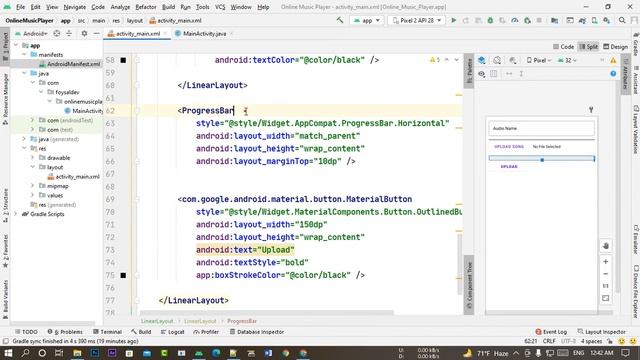The width and height of the screenshot is (640, 360).
Task: Open the Build menu
Action: pos(168,7)
